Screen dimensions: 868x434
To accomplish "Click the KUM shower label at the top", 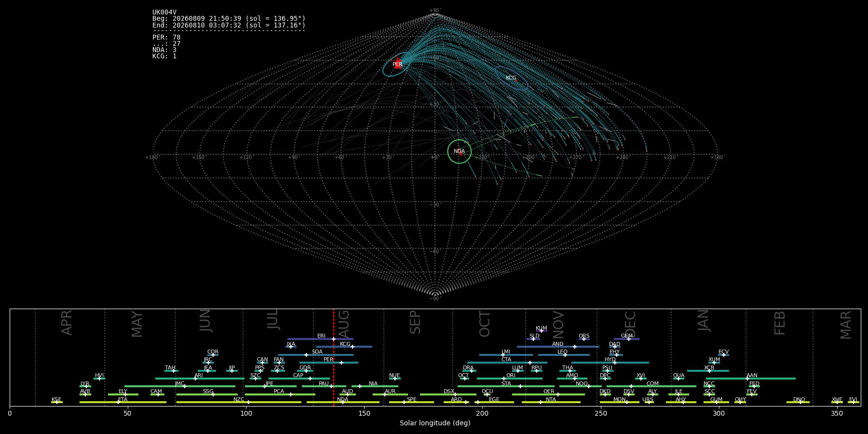I will tap(542, 328).
